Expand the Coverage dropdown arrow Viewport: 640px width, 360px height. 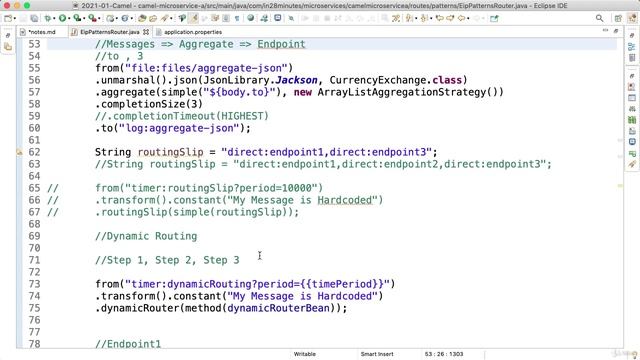[x=84, y=18]
